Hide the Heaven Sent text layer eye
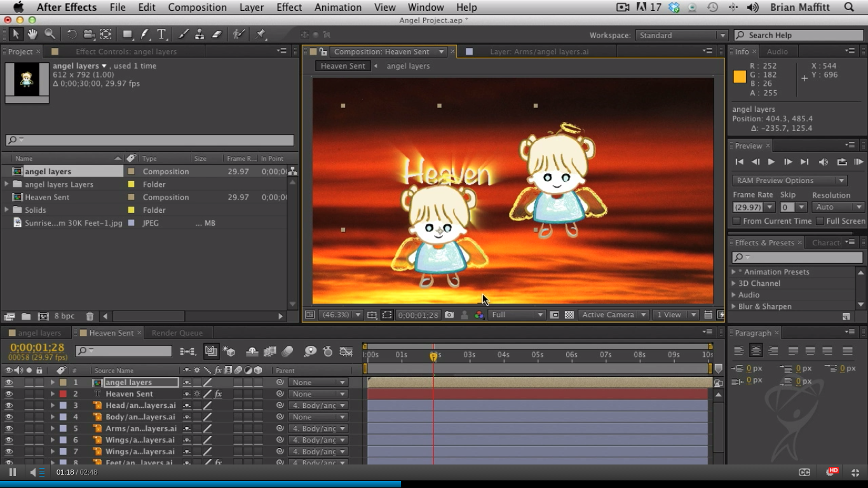Viewport: 868px width, 488px height. pos(9,394)
